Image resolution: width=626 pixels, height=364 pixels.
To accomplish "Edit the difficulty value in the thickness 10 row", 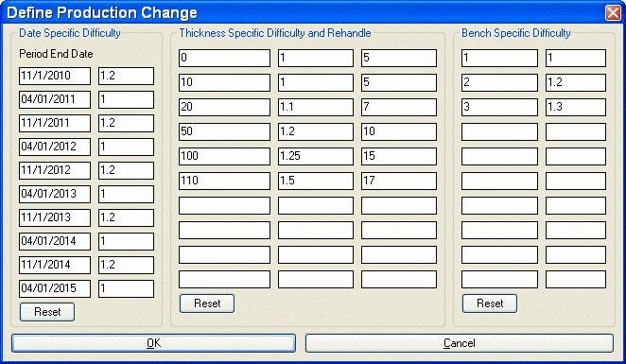I will (316, 82).
